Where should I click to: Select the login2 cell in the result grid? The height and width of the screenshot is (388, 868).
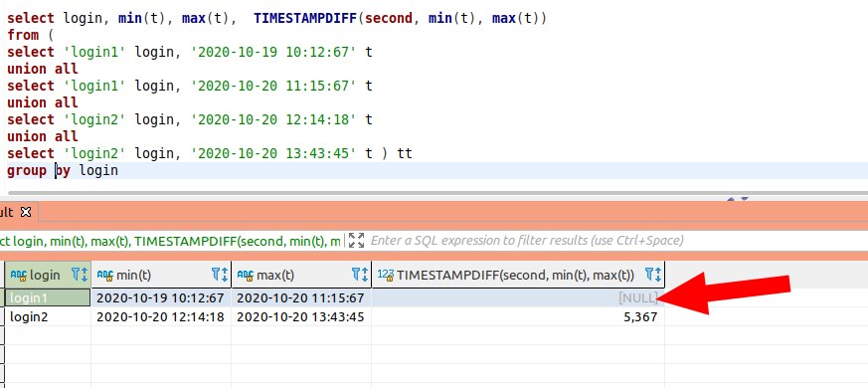tap(48, 317)
